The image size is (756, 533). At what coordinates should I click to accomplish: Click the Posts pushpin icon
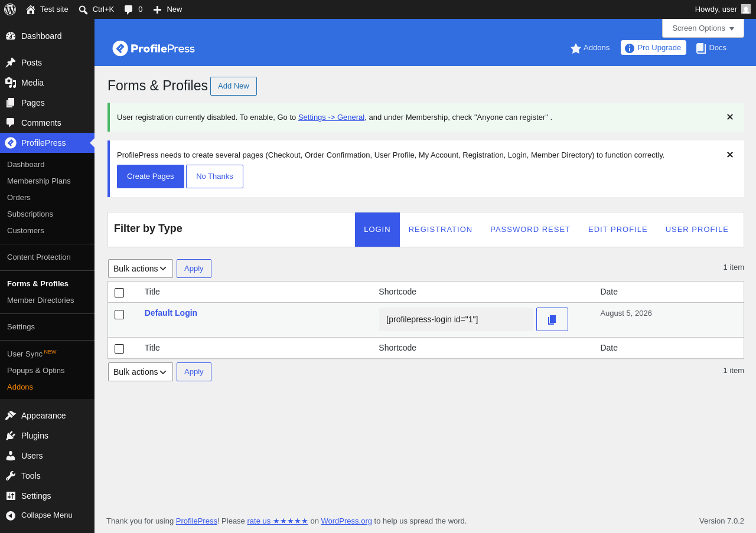(11, 63)
